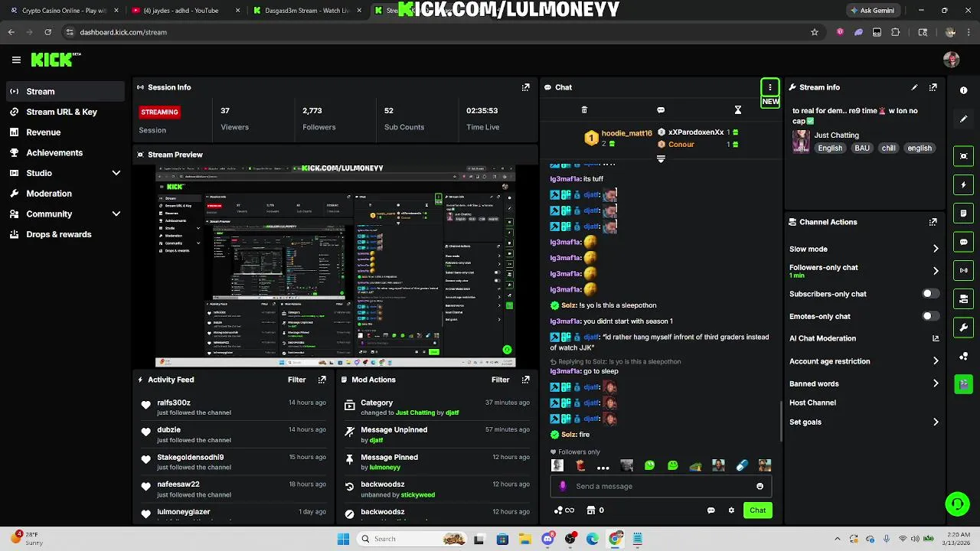980x551 pixels.
Task: Click the document icon in right sidebar
Action: coord(963,214)
